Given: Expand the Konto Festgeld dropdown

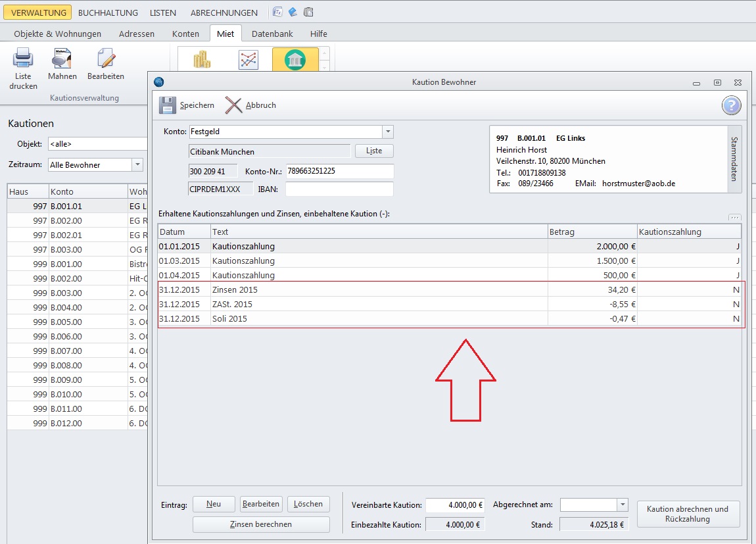Looking at the screenshot, I should 388,132.
